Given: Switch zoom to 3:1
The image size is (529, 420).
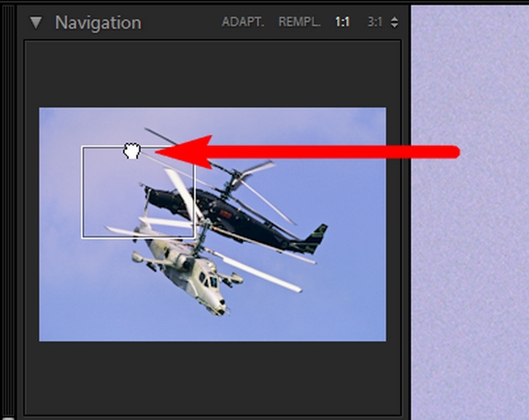Looking at the screenshot, I should click(374, 22).
